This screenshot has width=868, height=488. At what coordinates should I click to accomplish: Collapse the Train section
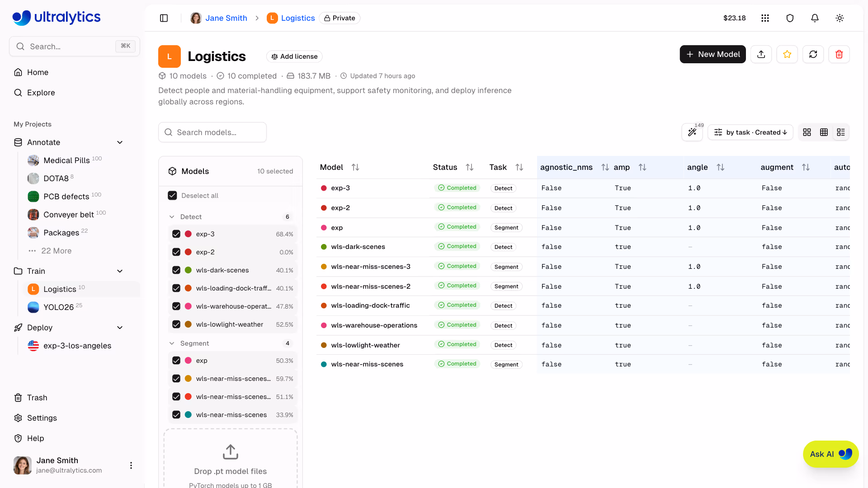tap(120, 271)
